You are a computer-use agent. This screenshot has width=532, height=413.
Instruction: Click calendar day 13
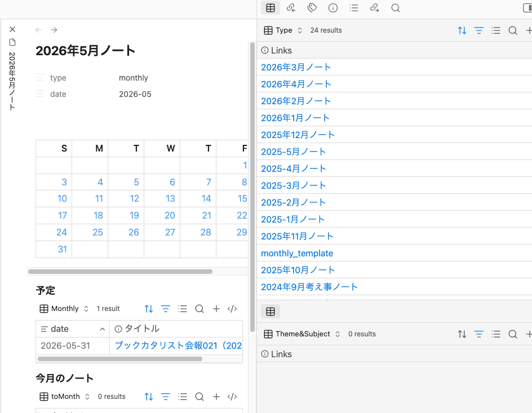pos(170,198)
